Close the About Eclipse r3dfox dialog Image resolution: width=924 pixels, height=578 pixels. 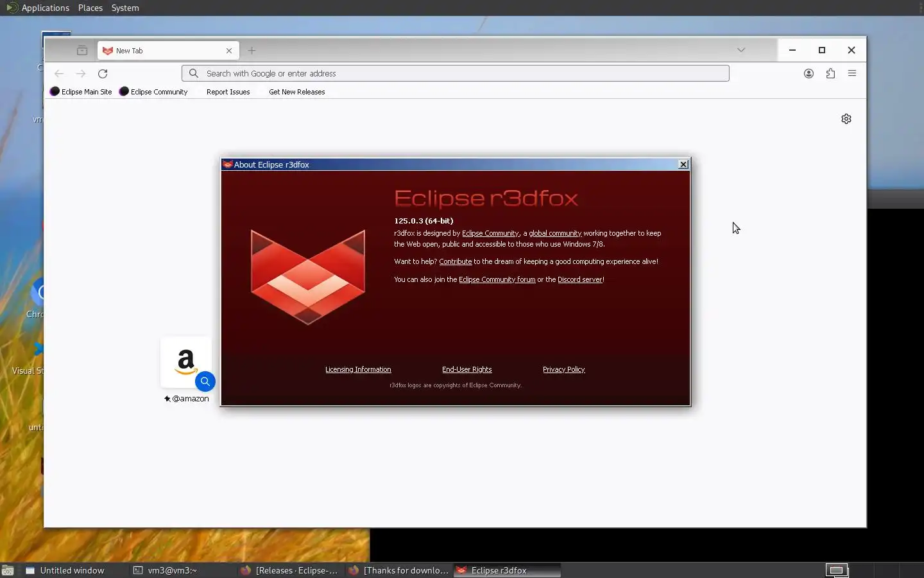coord(683,164)
